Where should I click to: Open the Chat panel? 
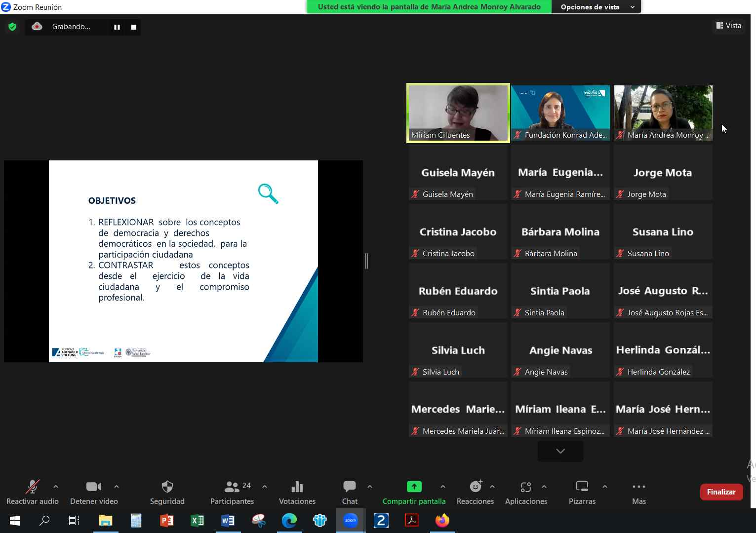350,487
